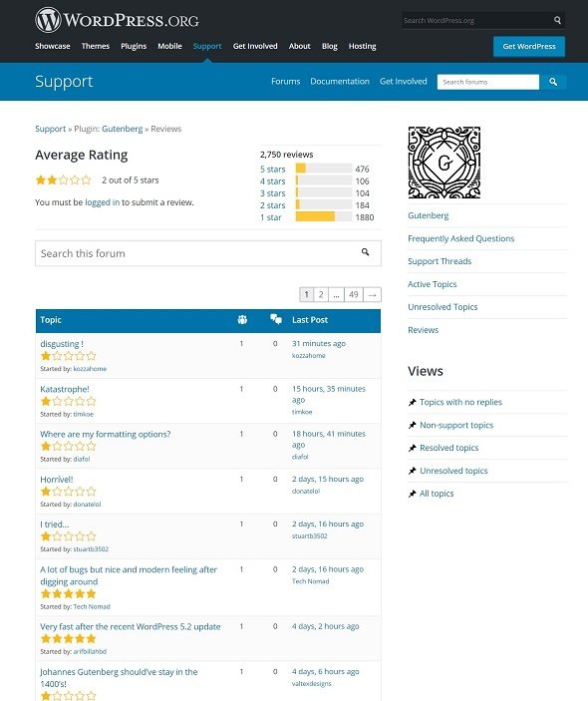
Task: Open the Blog menu item
Action: point(330,46)
